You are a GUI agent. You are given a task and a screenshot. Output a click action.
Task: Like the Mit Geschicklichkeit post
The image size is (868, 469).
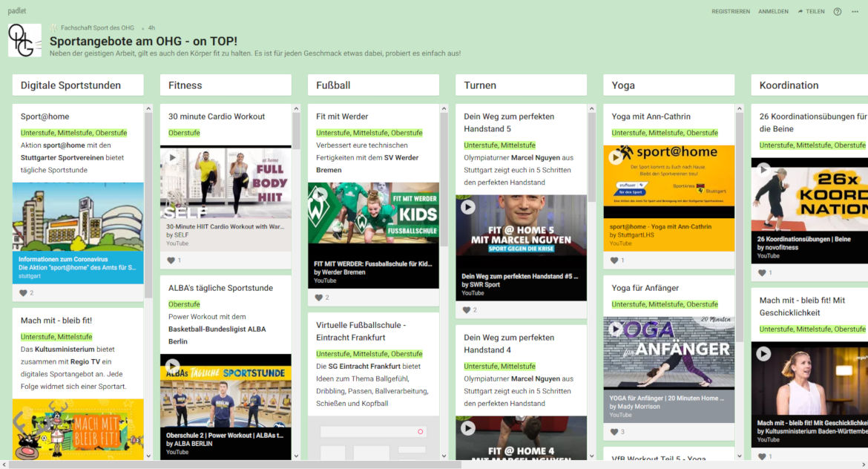[x=762, y=457]
